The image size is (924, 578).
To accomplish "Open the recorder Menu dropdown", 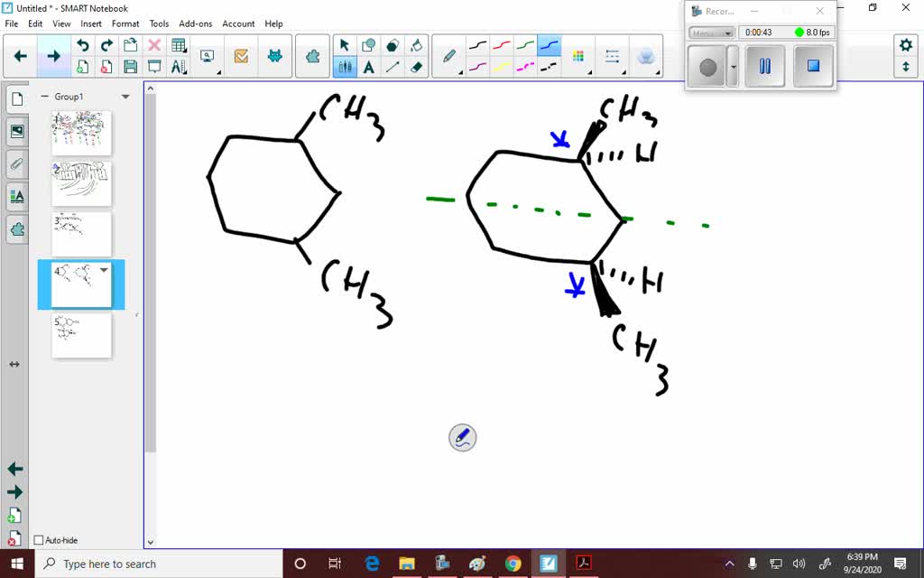I will pyautogui.click(x=711, y=32).
